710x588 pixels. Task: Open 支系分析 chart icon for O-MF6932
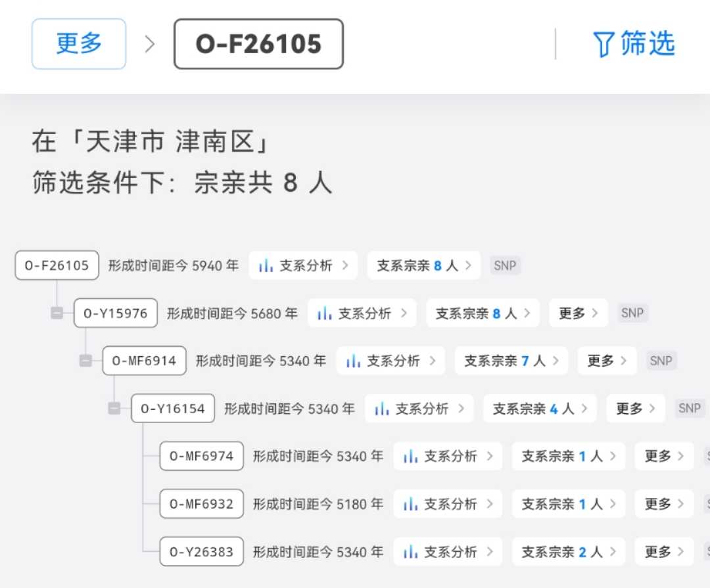pos(410,504)
